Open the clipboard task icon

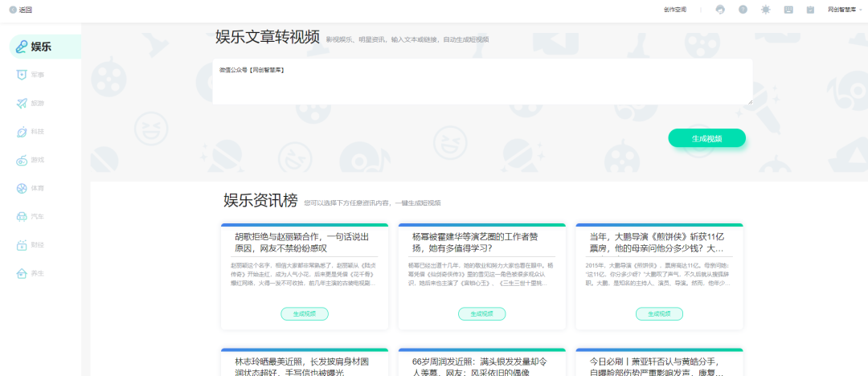coord(810,10)
